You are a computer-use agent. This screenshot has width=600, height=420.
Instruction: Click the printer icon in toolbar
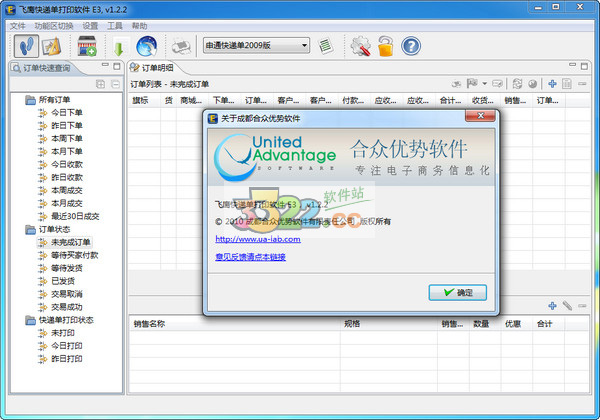point(181,47)
